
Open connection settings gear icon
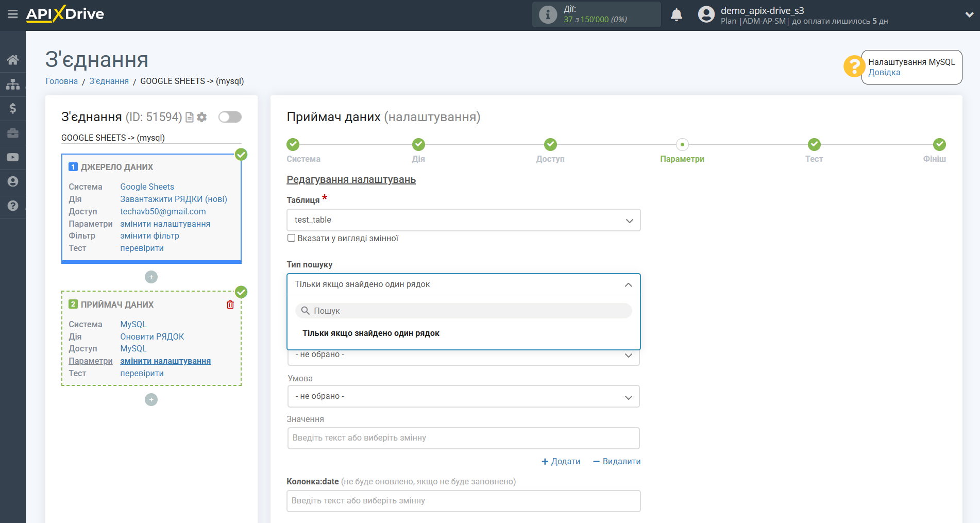[x=202, y=117]
